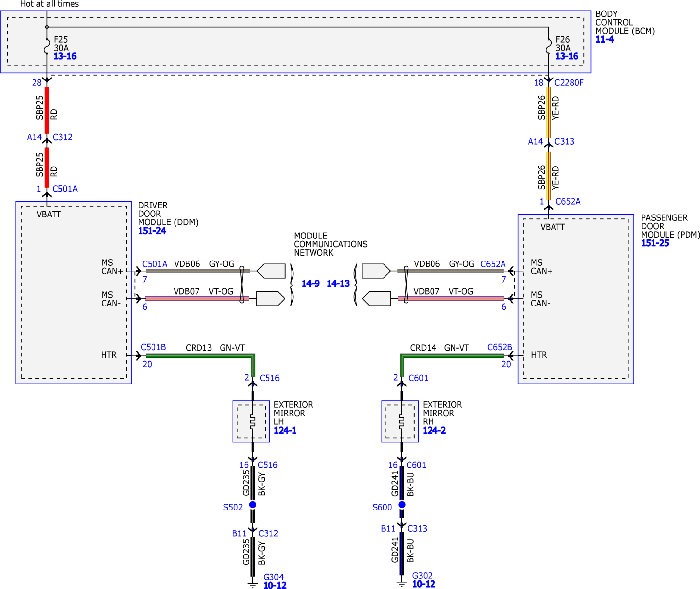Click connector C313 at pin A14
700x589 pixels.
(564, 141)
